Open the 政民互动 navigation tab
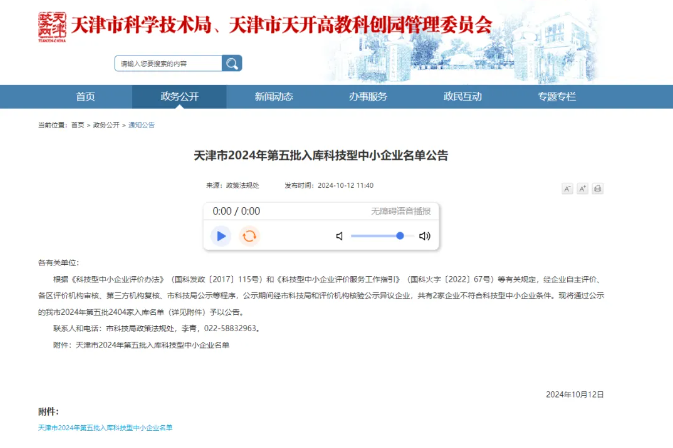 click(463, 97)
